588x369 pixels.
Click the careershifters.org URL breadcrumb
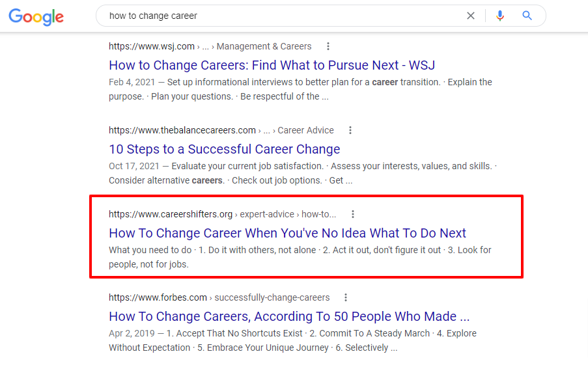[x=171, y=214]
